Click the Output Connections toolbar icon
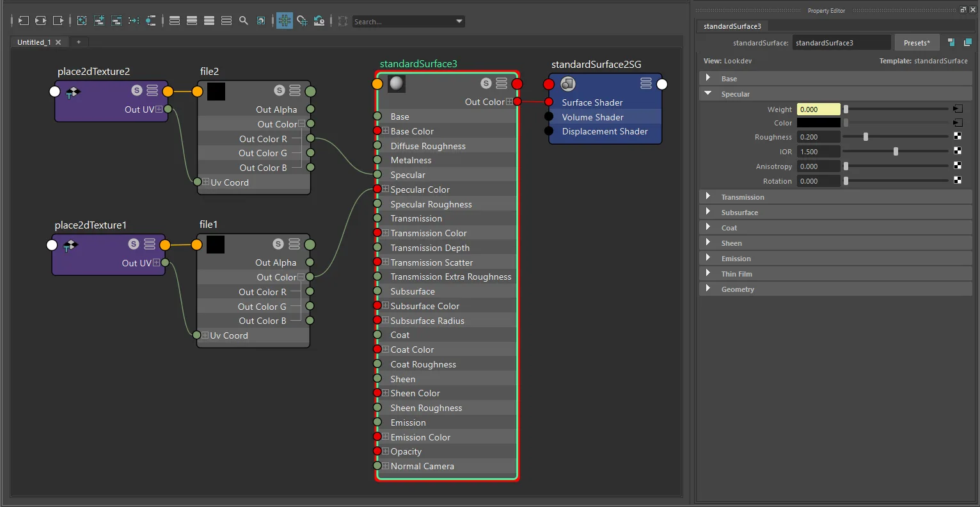This screenshot has height=507, width=980. (58, 21)
